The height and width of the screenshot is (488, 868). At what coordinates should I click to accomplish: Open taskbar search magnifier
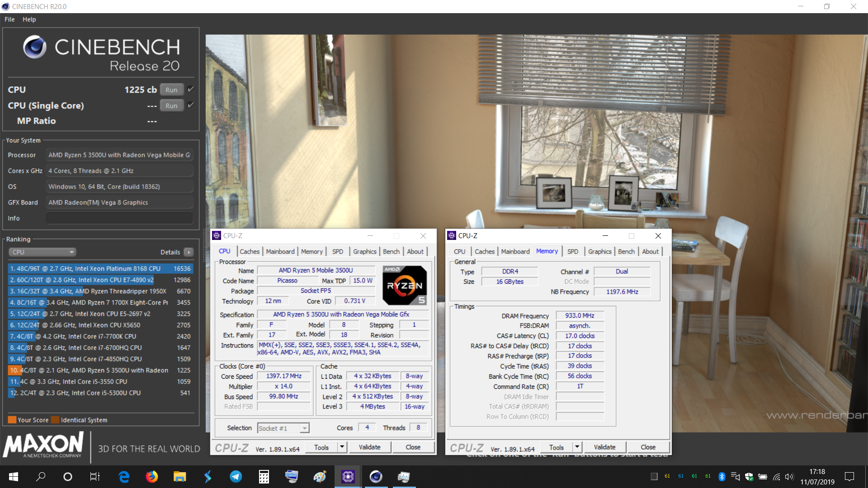(x=41, y=477)
